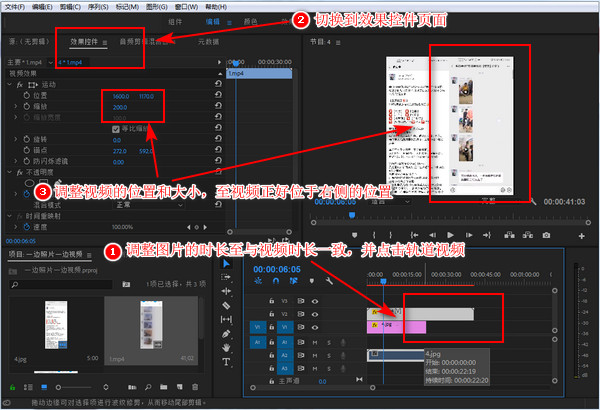
Task: Click the timeline add marker icon
Action: (x=311, y=281)
